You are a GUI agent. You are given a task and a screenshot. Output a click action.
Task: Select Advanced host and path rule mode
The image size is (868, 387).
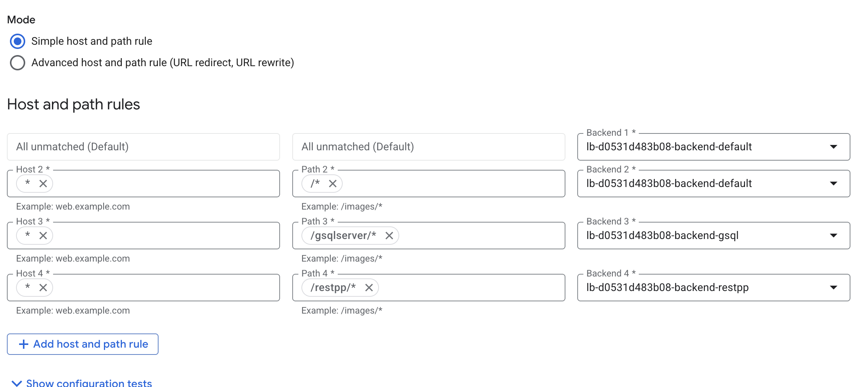point(18,63)
